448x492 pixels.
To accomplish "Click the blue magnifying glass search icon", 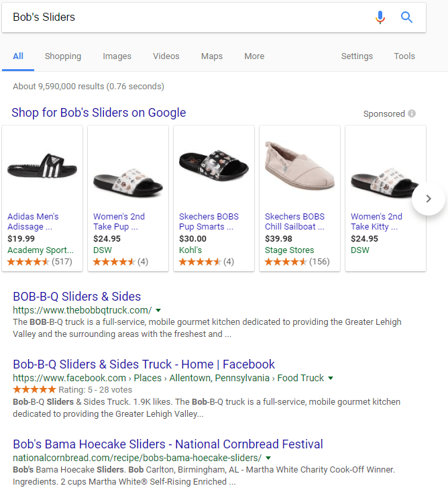I will click(406, 17).
